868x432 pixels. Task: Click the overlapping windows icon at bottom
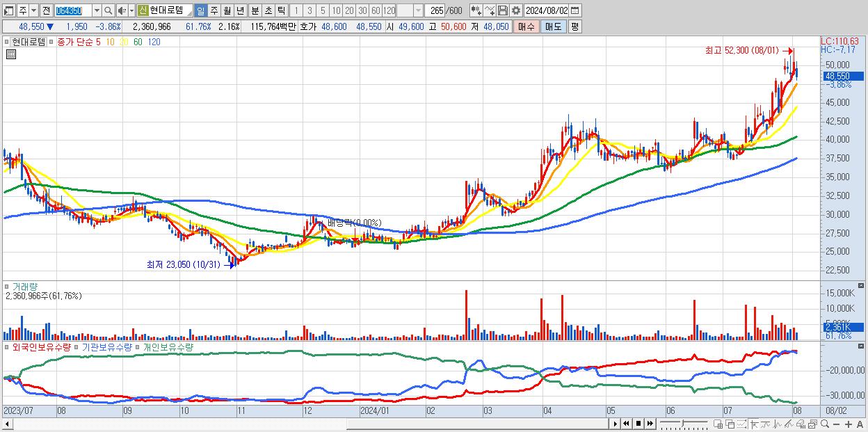coord(730,424)
